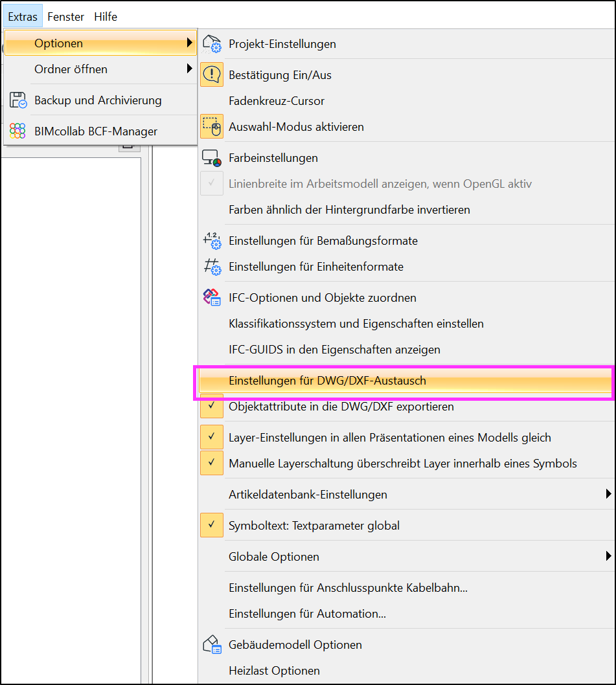
Task: Toggle Manuelle Layerschaltung überschreibt Layer checkmark
Action: click(212, 463)
